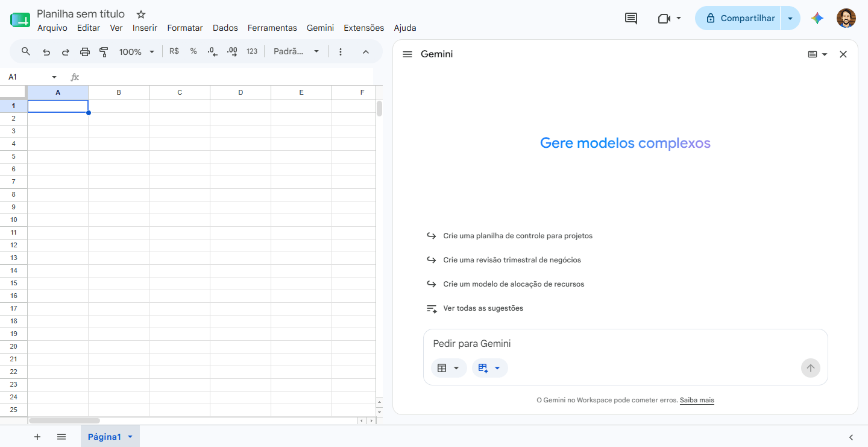Open the Página1 sheet tab menu arrow
Image resolution: width=868 pixels, height=447 pixels.
coord(130,437)
